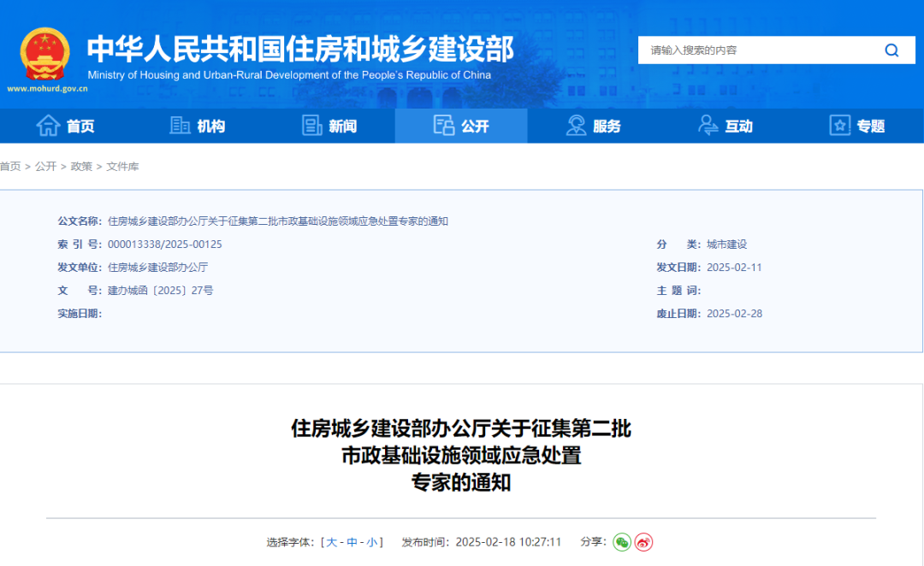Click the 专题 star icon

pyautogui.click(x=839, y=126)
